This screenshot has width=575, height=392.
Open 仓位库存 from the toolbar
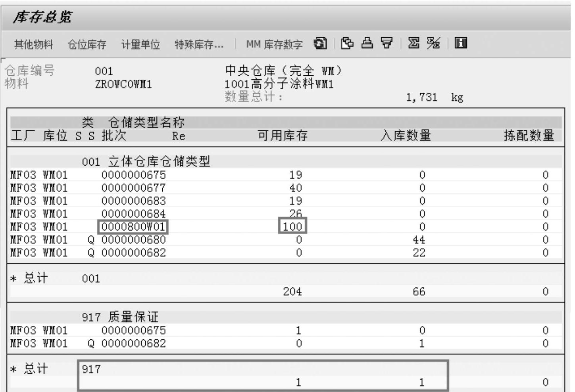click(x=87, y=44)
